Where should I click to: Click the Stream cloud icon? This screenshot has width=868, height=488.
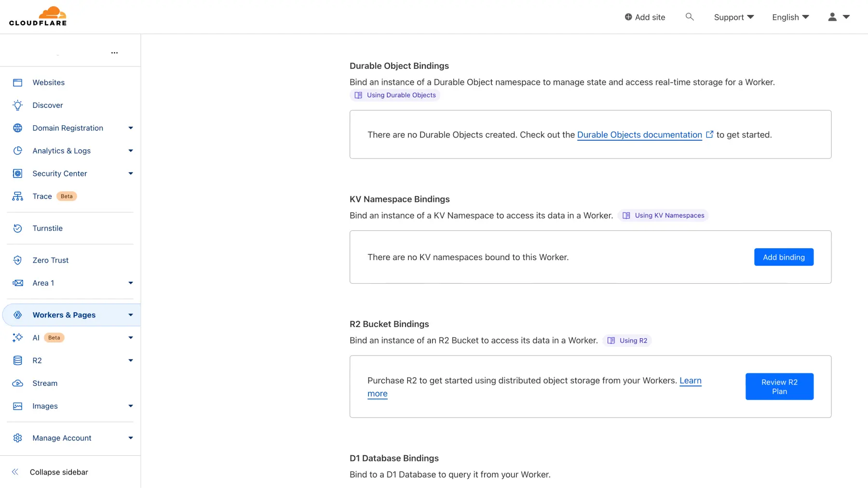pos(18,383)
